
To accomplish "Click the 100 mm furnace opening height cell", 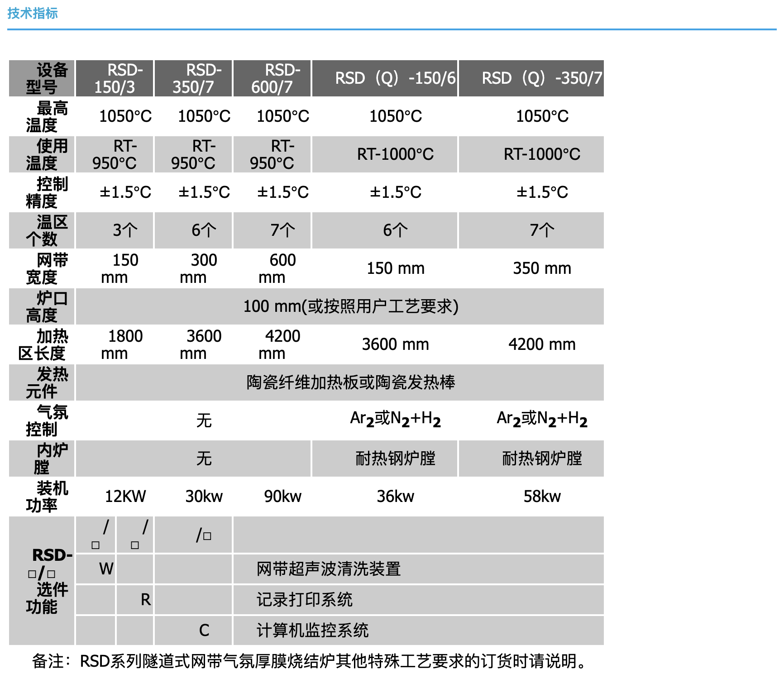I will [x=351, y=306].
